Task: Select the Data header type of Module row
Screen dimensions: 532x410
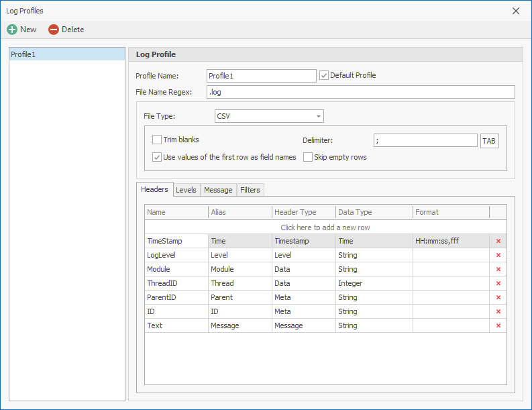Action: [304, 269]
